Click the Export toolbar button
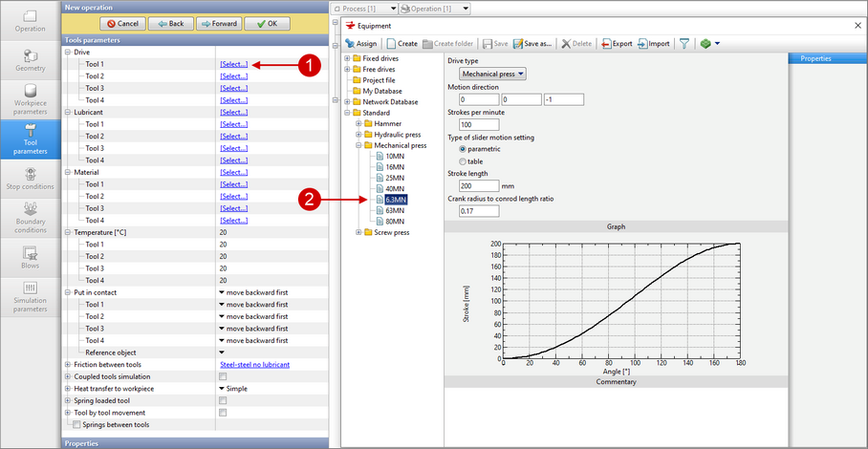 (617, 44)
